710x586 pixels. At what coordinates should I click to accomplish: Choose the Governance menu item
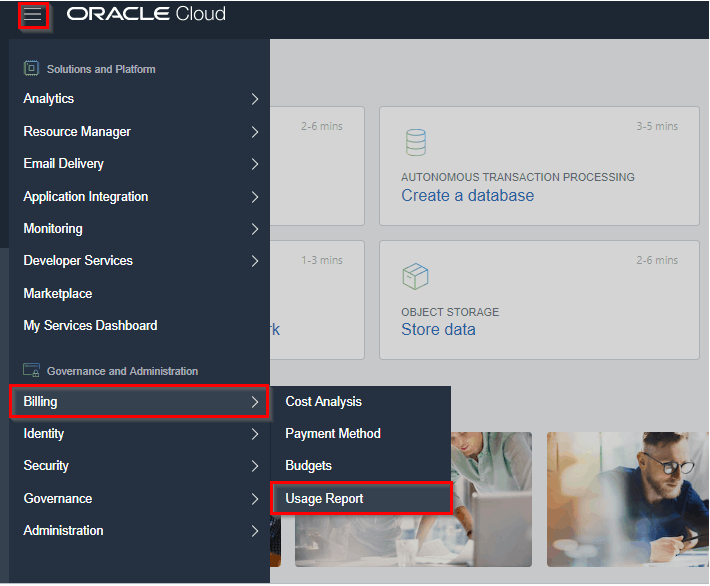pos(139,499)
